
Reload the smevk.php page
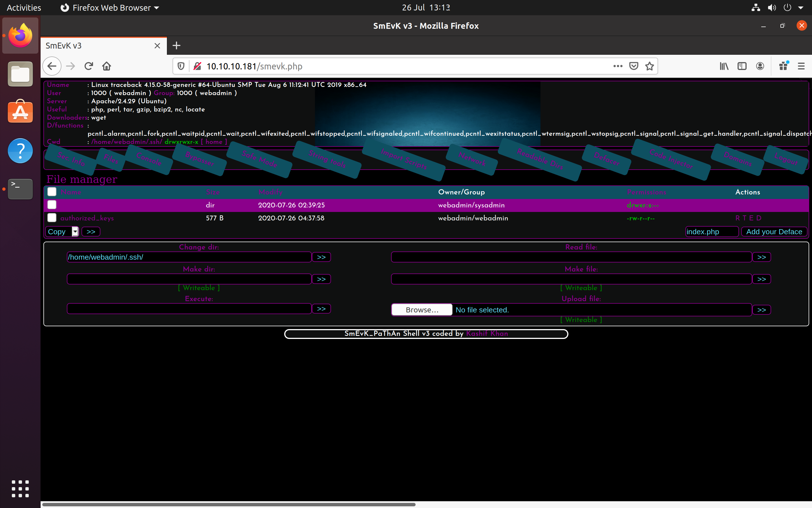pyautogui.click(x=89, y=66)
